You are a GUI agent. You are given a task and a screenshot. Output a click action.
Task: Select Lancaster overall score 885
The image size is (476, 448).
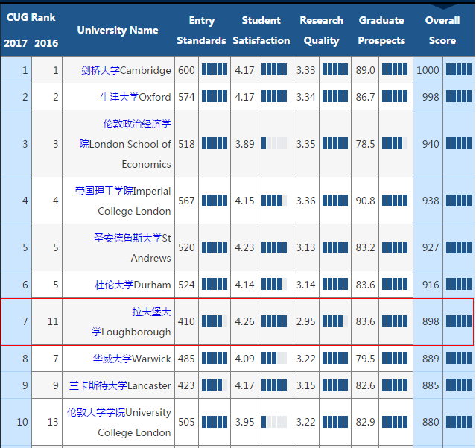(431, 385)
